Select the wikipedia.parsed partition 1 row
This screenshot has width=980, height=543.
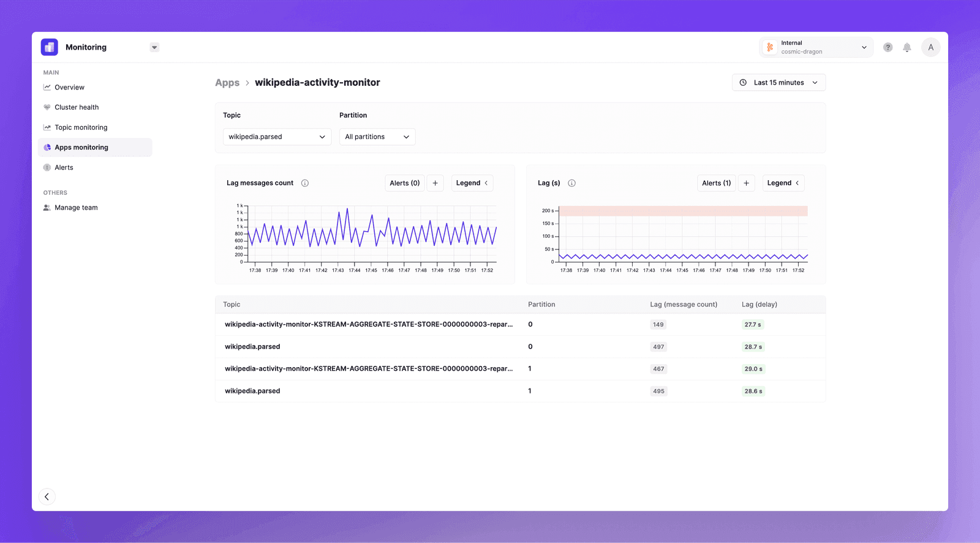click(252, 391)
